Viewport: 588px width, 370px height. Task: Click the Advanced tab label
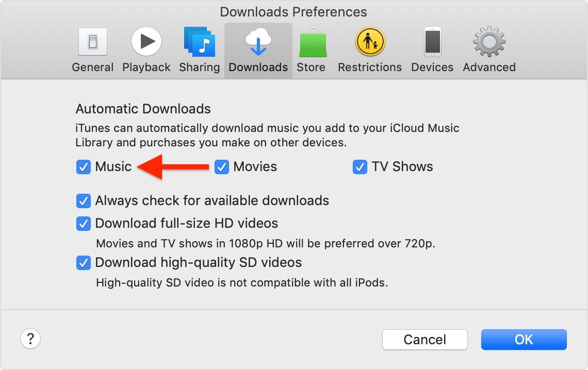pyautogui.click(x=489, y=68)
